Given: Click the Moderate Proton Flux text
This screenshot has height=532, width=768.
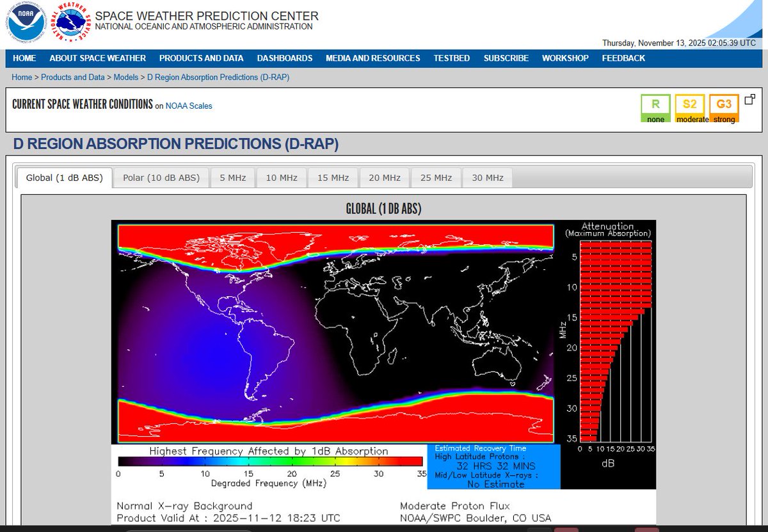Looking at the screenshot, I should [x=454, y=506].
